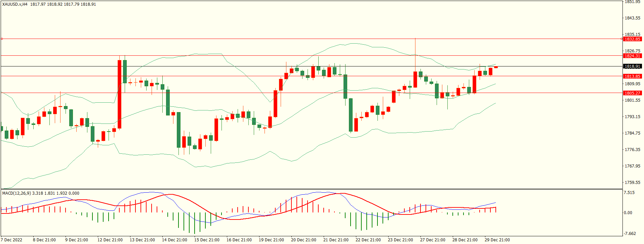Click the 12 Dec 21:00 time label
The image size is (644, 244).
[x=110, y=240]
